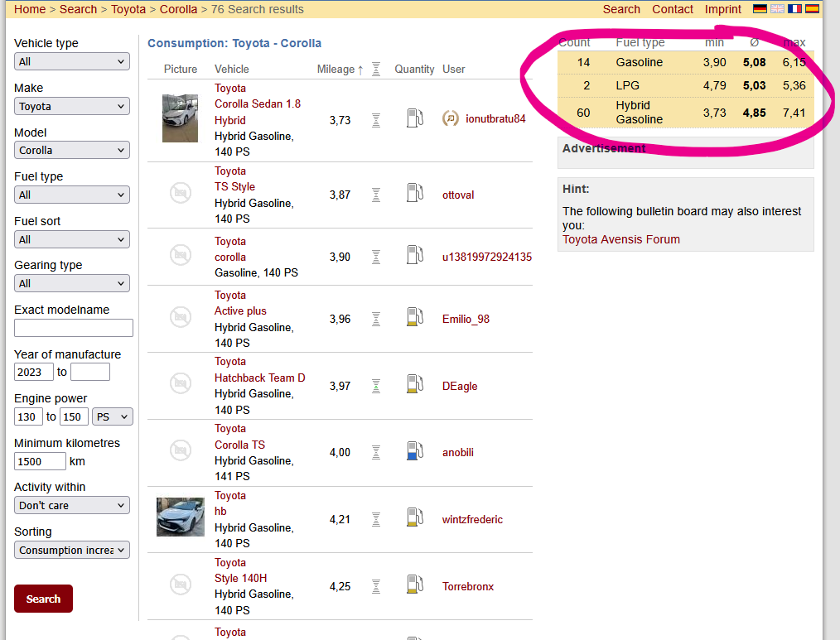The height and width of the screenshot is (640, 840).
Task: Click the fuel pump icon for ottoval
Action: coord(415,193)
